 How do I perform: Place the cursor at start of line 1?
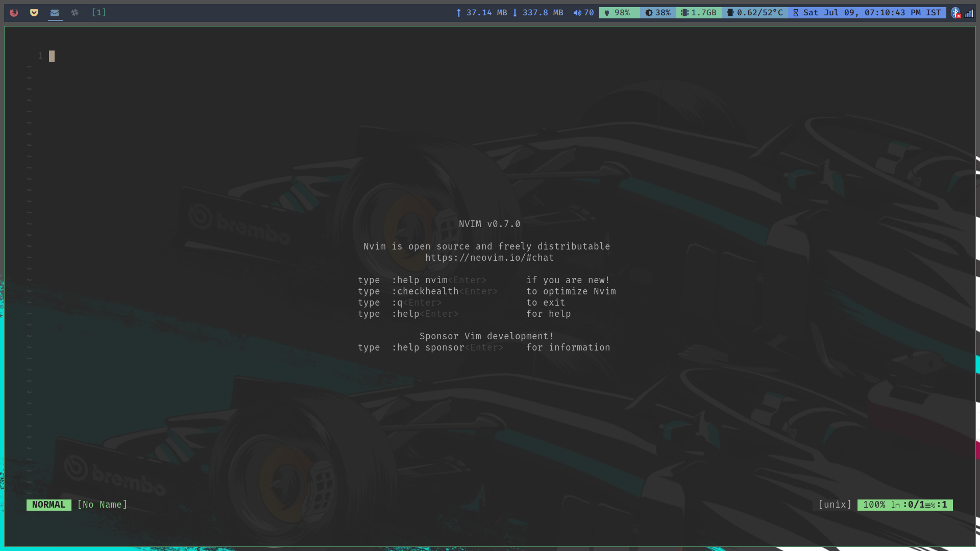coord(52,56)
